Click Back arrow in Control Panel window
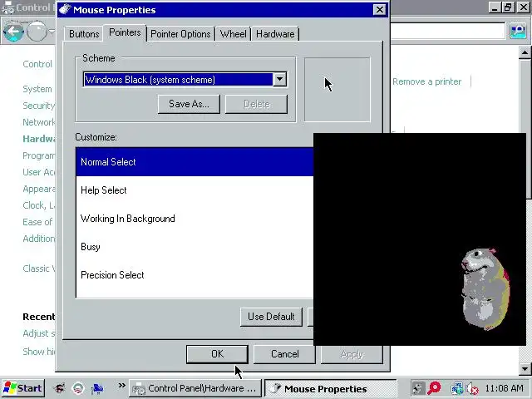The height and width of the screenshot is (399, 532). [13, 32]
